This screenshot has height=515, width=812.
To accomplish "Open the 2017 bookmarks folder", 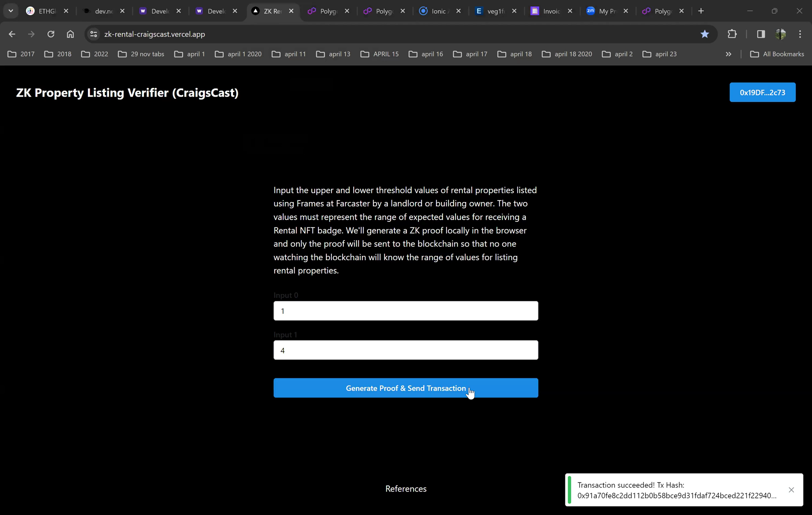I will [21, 54].
